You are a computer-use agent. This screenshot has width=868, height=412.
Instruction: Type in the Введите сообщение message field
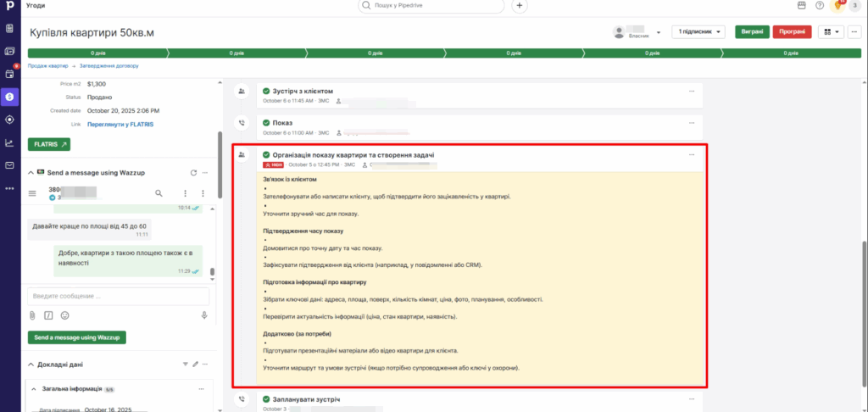[x=119, y=296]
